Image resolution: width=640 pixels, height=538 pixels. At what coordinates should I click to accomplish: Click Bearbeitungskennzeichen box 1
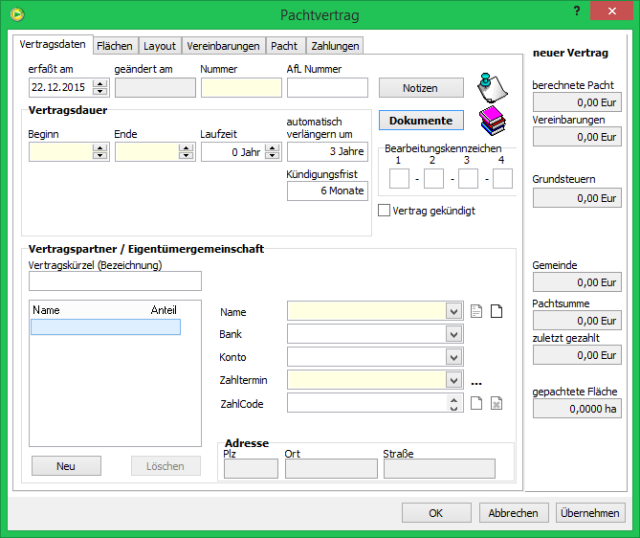pos(399,179)
